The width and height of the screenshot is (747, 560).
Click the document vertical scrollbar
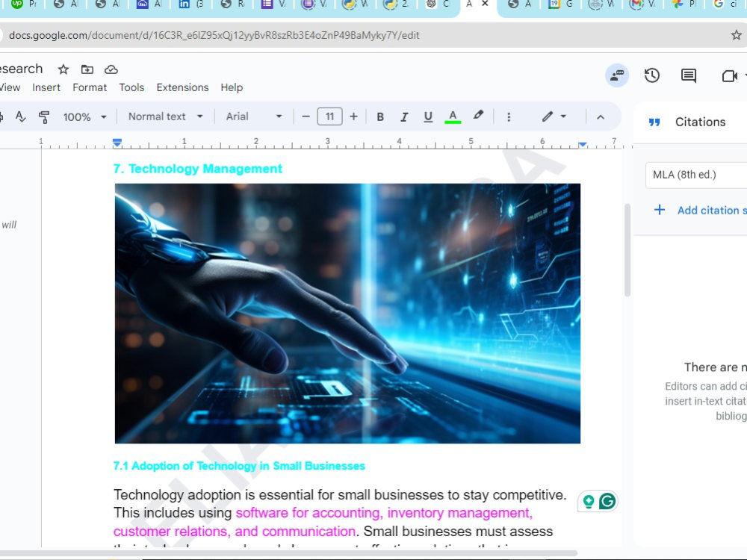pos(627,250)
